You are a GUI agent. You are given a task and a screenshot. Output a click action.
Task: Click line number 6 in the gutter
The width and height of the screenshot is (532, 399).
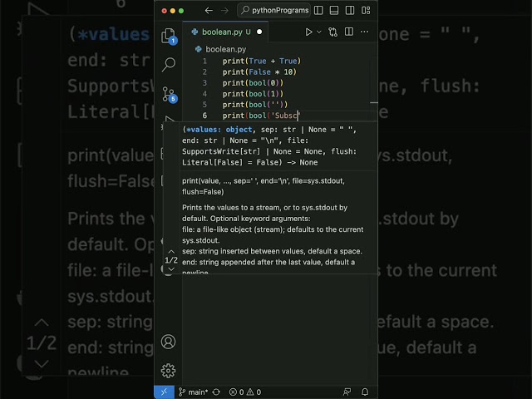[204, 116]
